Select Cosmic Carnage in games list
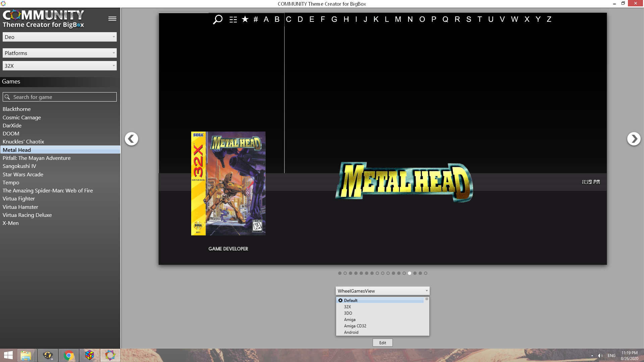644x362 pixels. (x=60, y=117)
